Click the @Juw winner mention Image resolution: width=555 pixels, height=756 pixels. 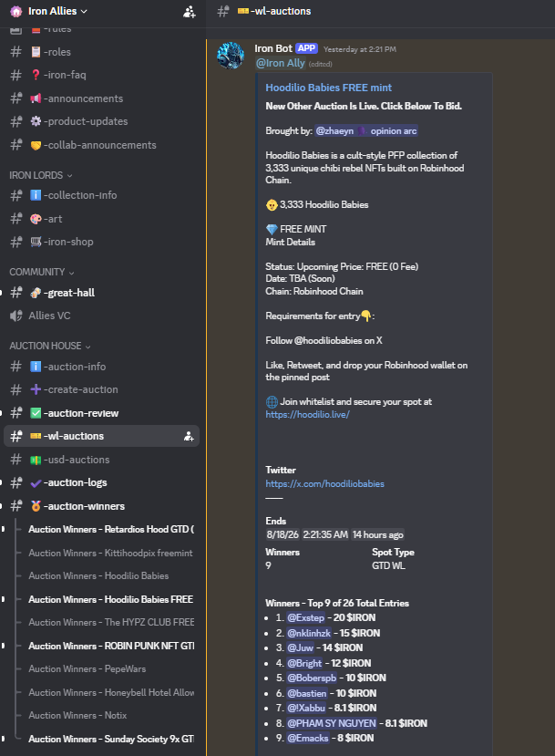300,648
